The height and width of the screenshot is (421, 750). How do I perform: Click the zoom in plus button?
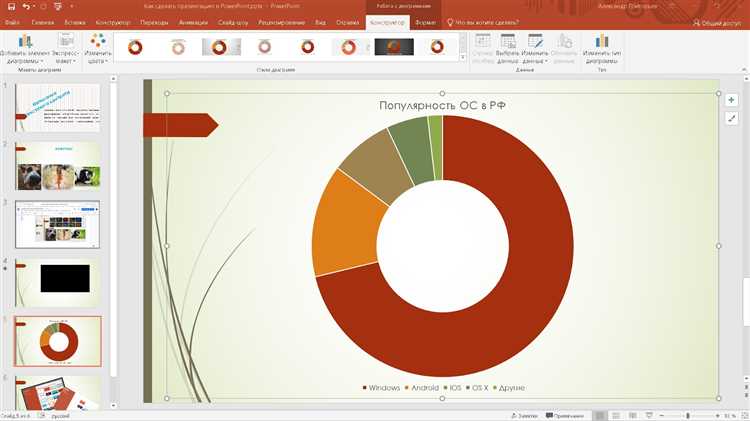pyautogui.click(x=718, y=416)
